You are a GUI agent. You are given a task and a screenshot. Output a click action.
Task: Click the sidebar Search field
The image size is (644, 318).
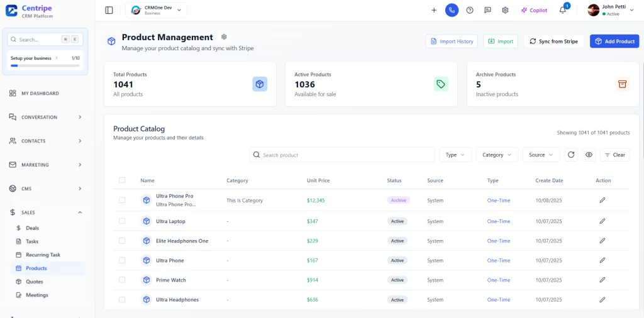[x=45, y=40]
